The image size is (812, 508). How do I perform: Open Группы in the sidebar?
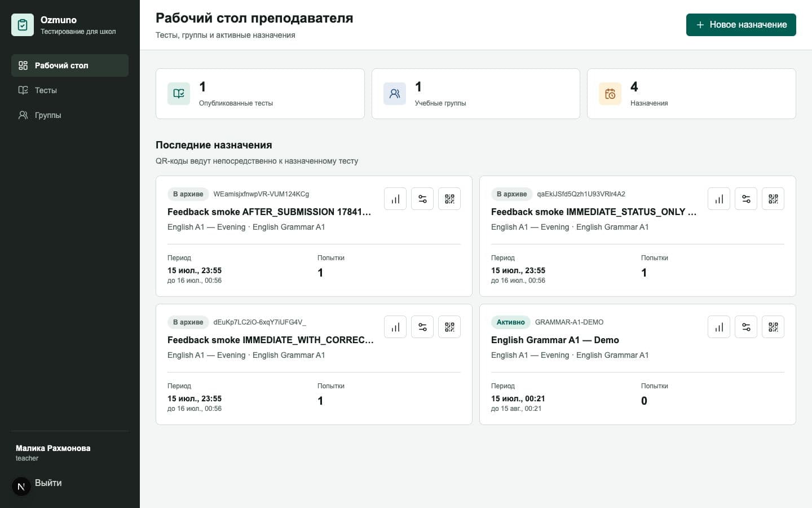click(70, 115)
